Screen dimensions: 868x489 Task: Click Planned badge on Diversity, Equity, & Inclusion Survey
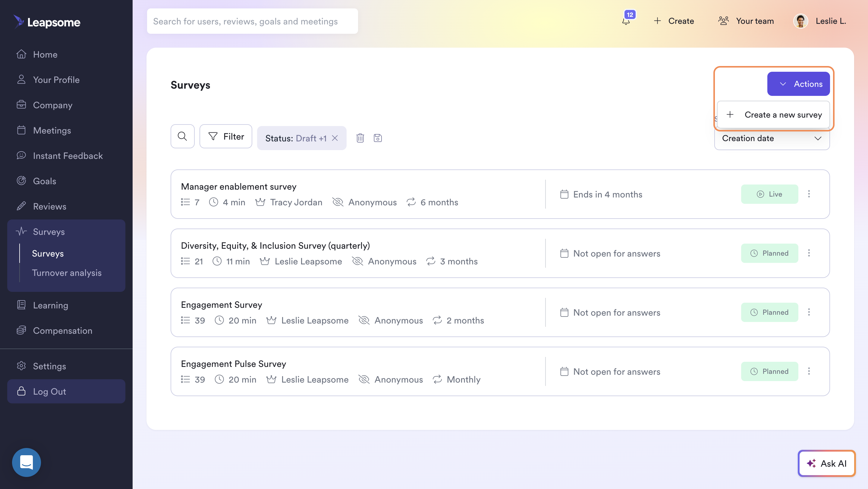[769, 253]
